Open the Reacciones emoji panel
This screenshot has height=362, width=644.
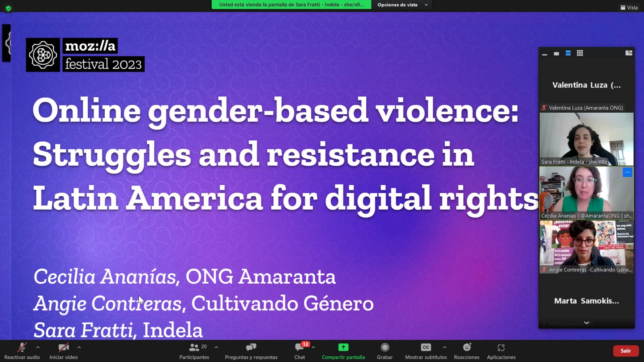pos(466,350)
